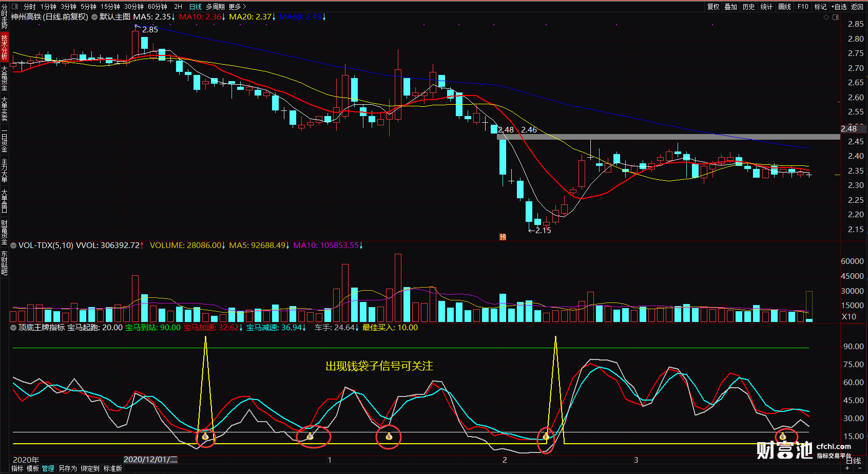Open 多周期 multi-period view

coord(215,7)
